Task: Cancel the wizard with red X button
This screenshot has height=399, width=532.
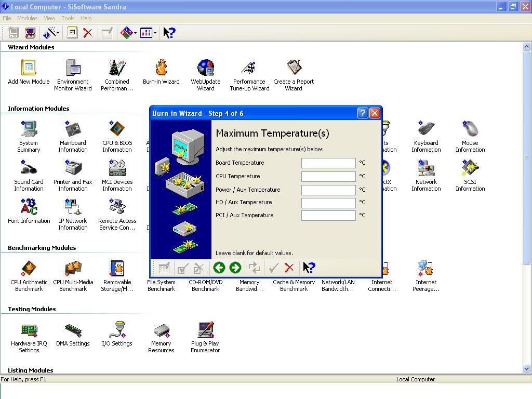Action: click(x=289, y=268)
